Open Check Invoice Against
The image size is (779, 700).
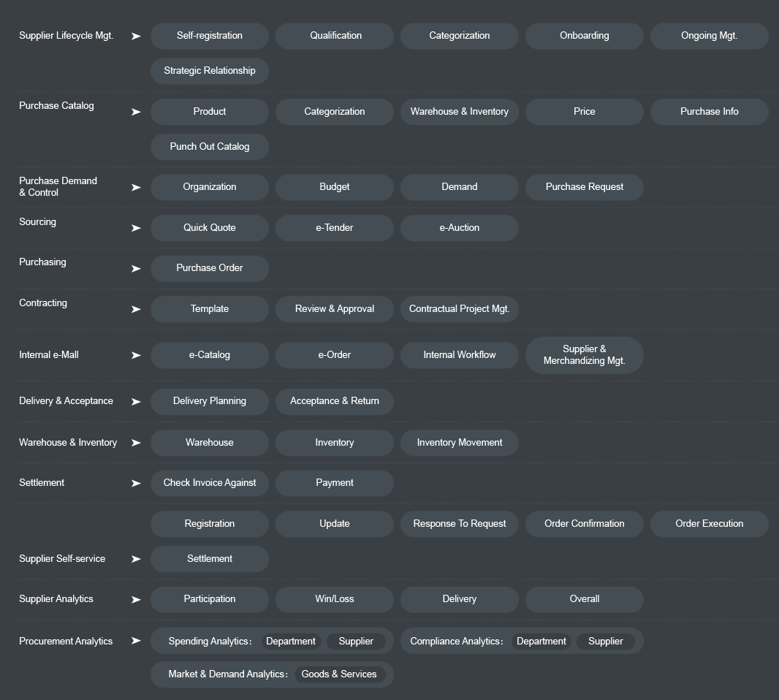[210, 483]
